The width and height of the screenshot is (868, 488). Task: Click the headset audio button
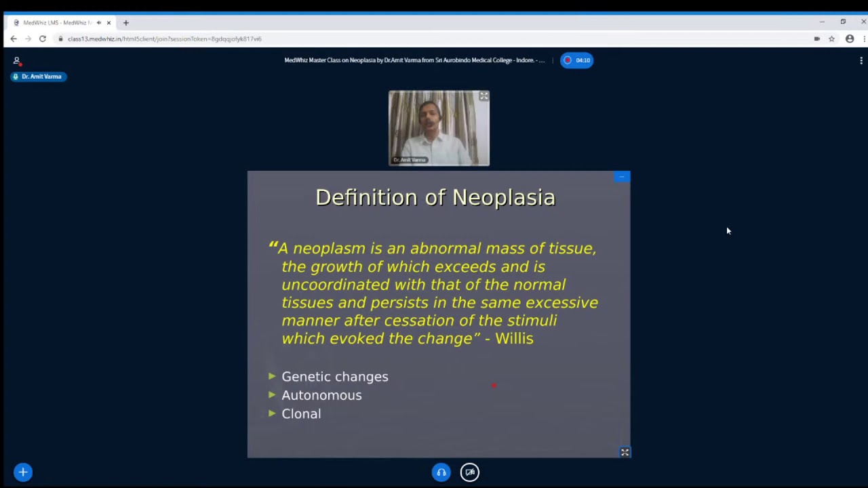coord(441,472)
